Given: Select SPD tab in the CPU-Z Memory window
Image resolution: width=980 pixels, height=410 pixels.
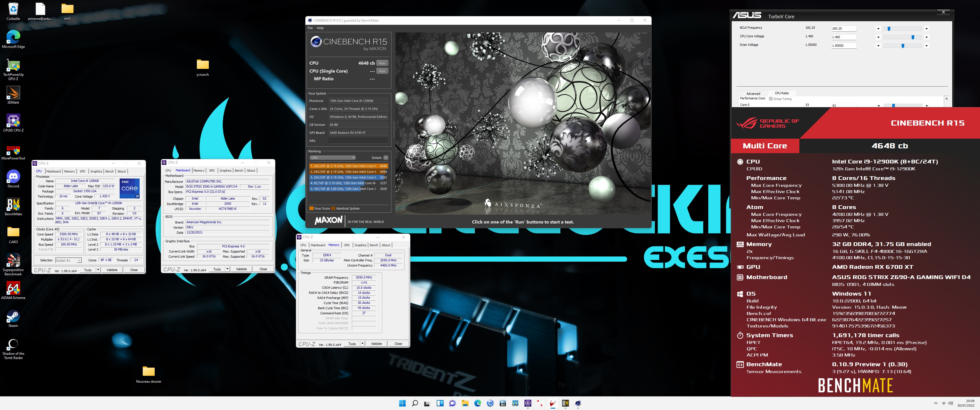Looking at the screenshot, I should pyautogui.click(x=347, y=245).
